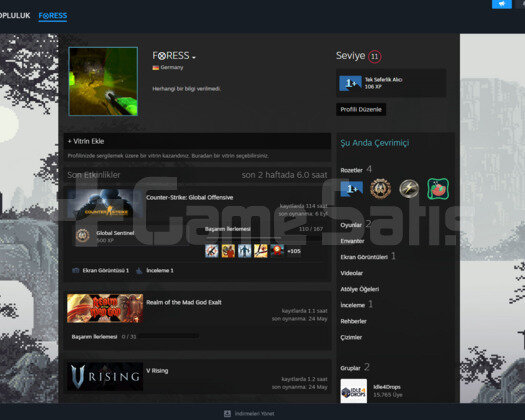525x420 pixels.
Task: Switch to the FORESS tab
Action: (x=53, y=15)
